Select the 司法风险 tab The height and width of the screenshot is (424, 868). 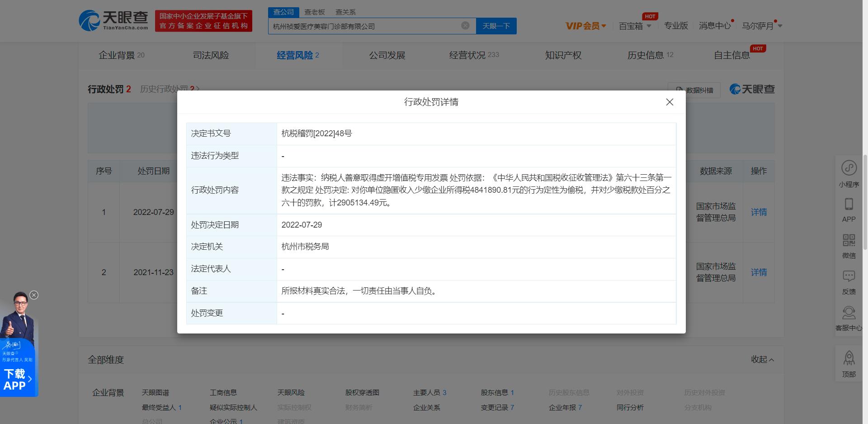[x=211, y=55]
